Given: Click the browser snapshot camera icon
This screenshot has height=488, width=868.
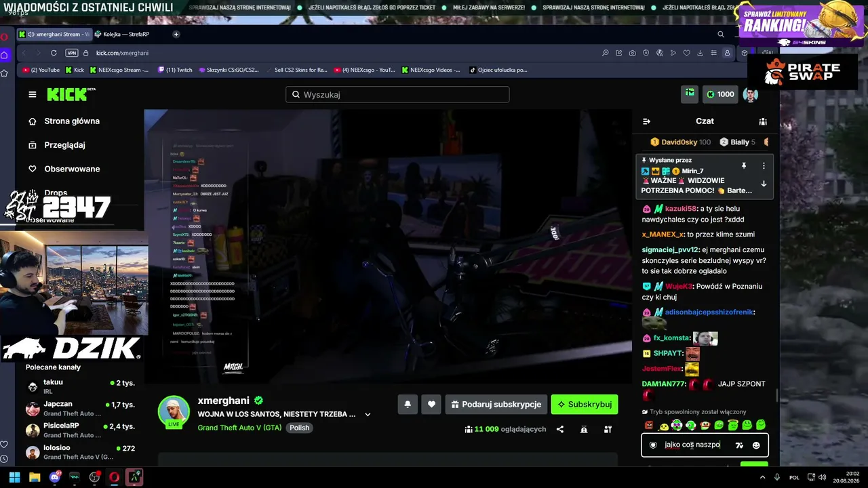Looking at the screenshot, I should pyautogui.click(x=632, y=53).
